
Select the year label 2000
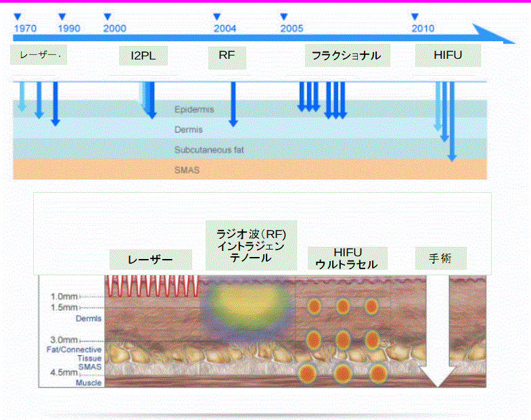[115, 28]
